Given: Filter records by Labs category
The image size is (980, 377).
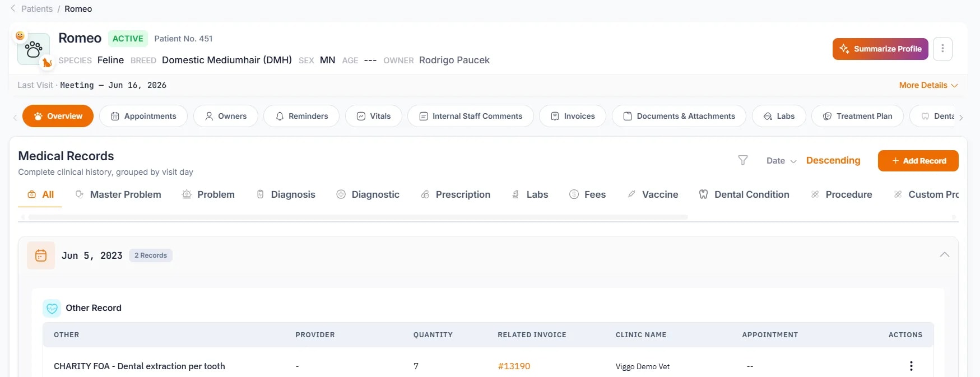Looking at the screenshot, I should tap(530, 194).
